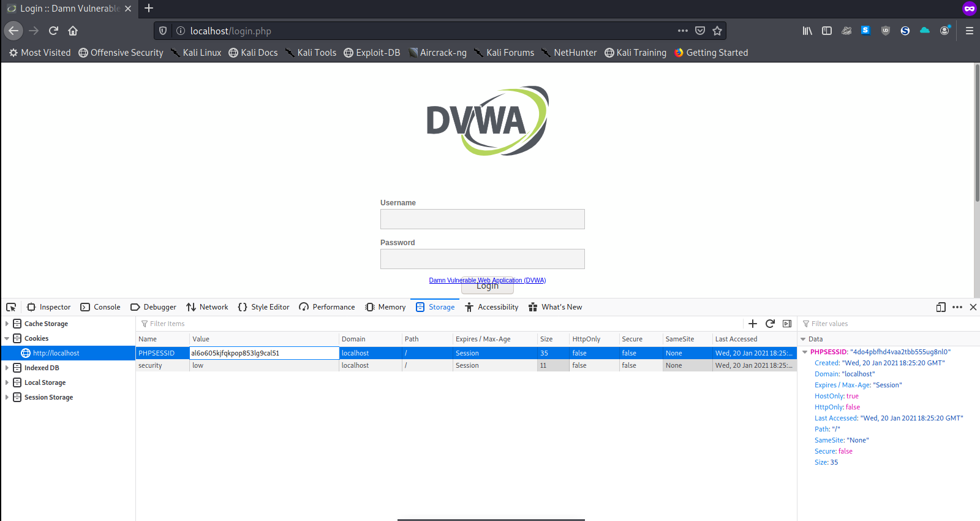Sort cookies by Last Accessed header
This screenshot has height=521, width=980.
[x=755, y=339]
